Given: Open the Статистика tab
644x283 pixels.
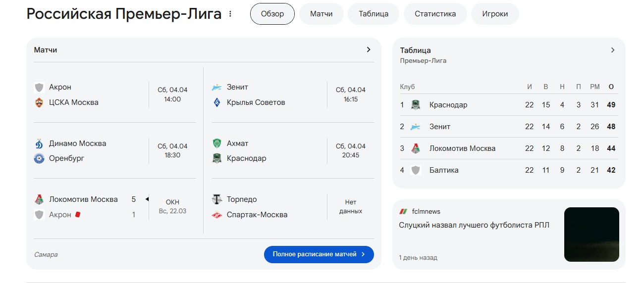Looking at the screenshot, I should tap(435, 14).
